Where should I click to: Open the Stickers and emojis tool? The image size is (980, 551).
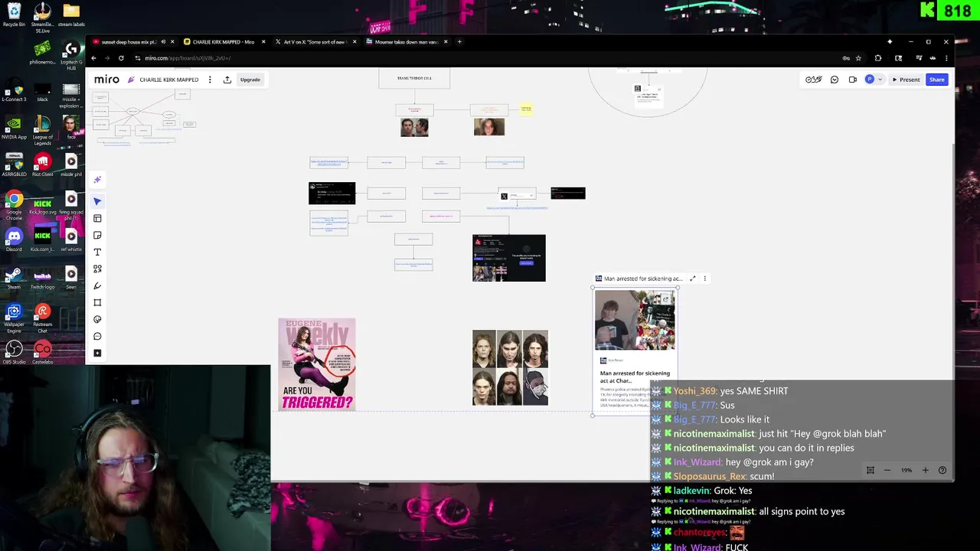point(97,320)
